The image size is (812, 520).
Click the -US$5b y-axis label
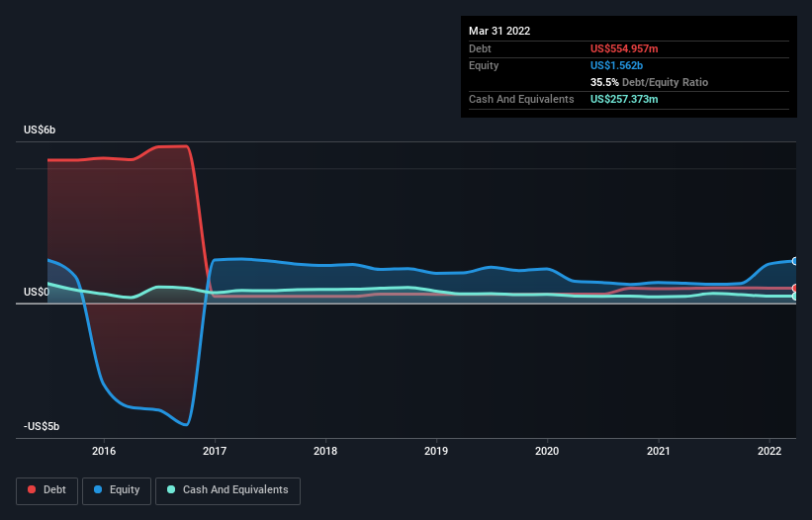(42, 426)
